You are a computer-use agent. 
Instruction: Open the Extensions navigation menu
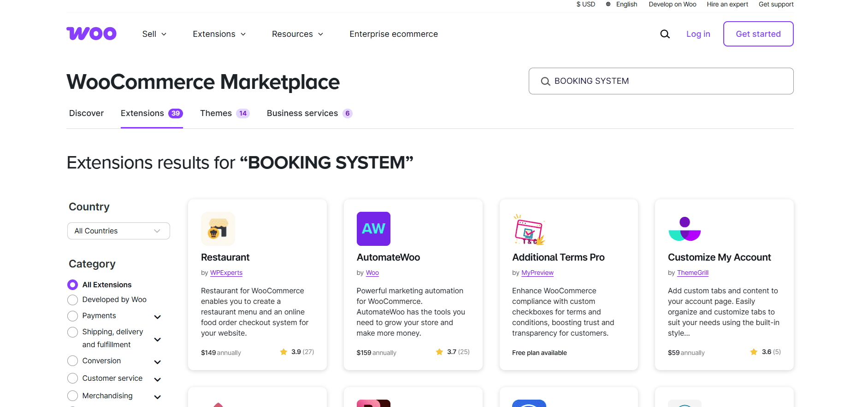coord(219,34)
